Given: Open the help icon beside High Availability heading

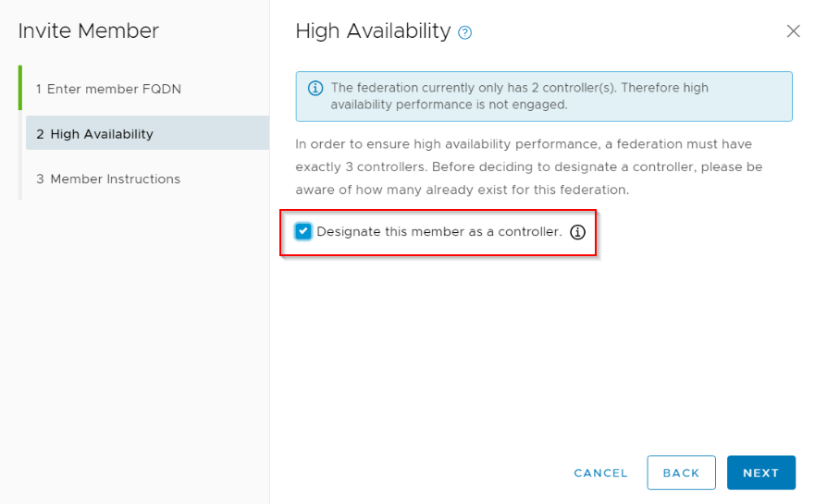Looking at the screenshot, I should 464,32.
